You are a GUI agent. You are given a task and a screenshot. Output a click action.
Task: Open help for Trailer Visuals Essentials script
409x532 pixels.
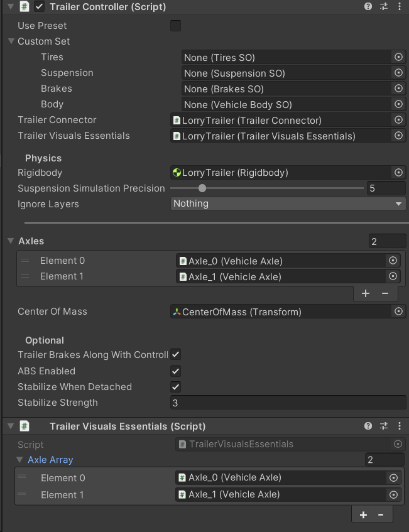[368, 426]
